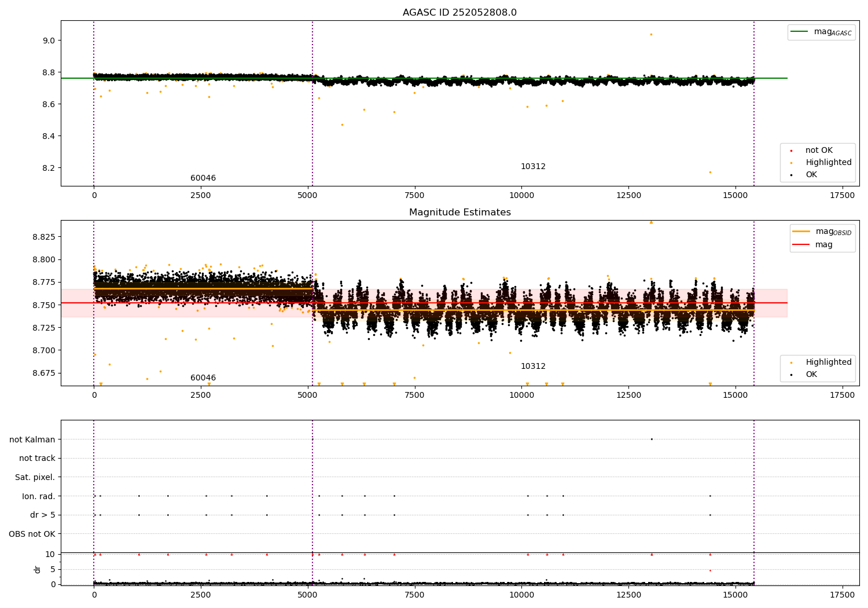Click the orange mag OBSID legend line
Screen dimensions: 868x608
[x=801, y=232]
